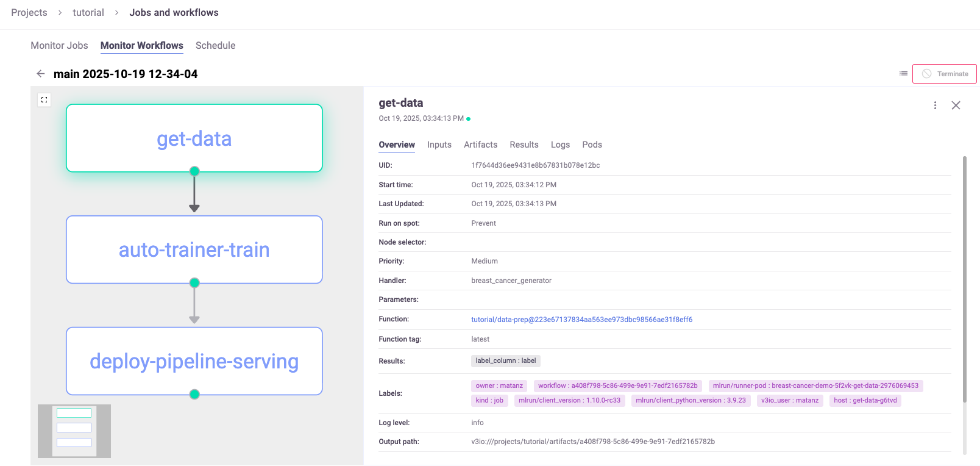Click the Log level value info
980x466 pixels.
coord(477,423)
